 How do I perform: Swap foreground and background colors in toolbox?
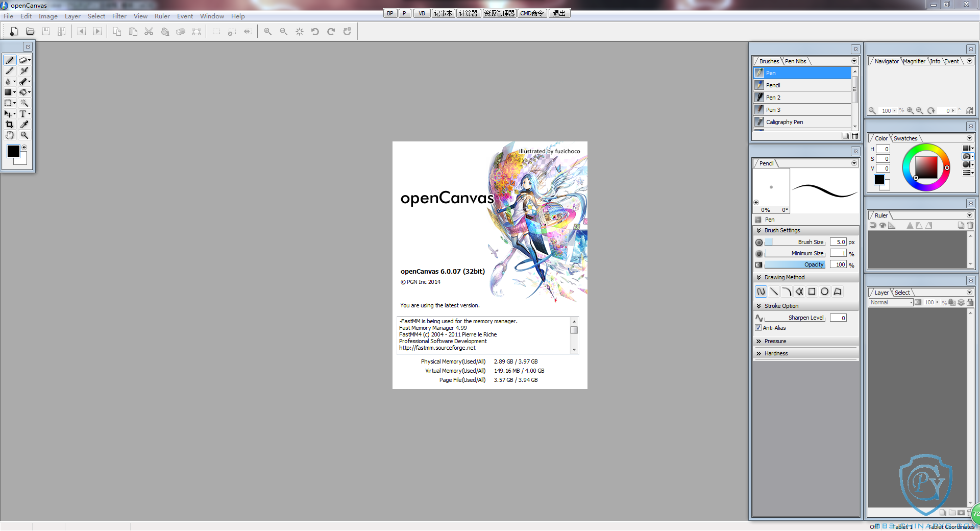coord(24,148)
